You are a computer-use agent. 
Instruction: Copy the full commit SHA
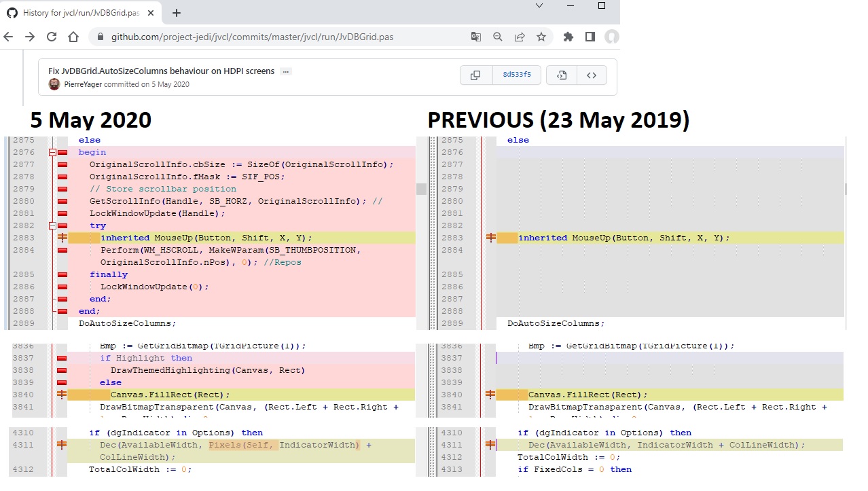pos(475,75)
